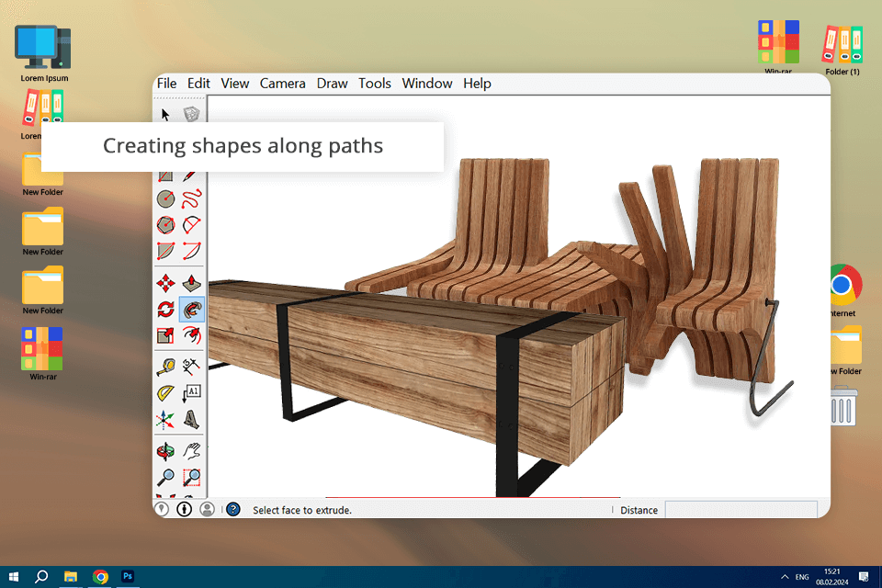This screenshot has width=882, height=588.
Task: Select the arrow Select tool
Action: (164, 115)
